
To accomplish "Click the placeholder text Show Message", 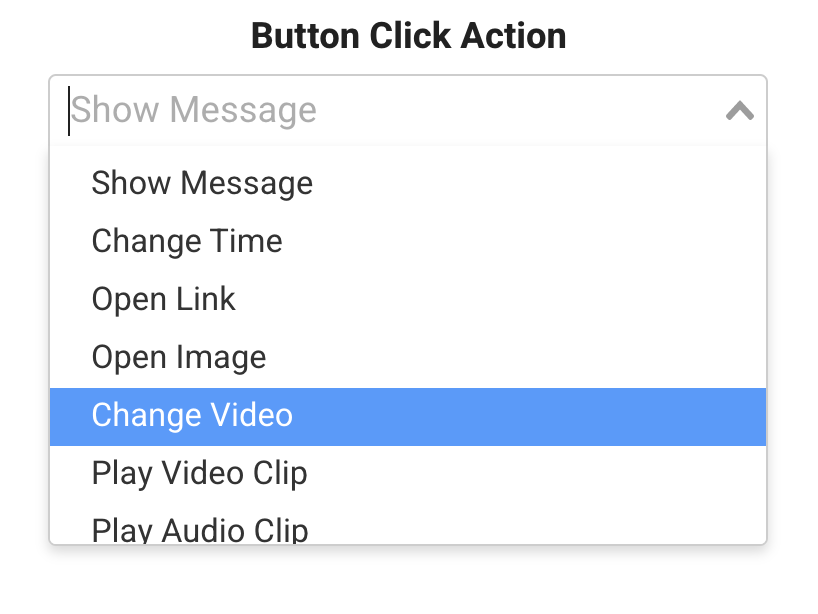I will pos(194,110).
